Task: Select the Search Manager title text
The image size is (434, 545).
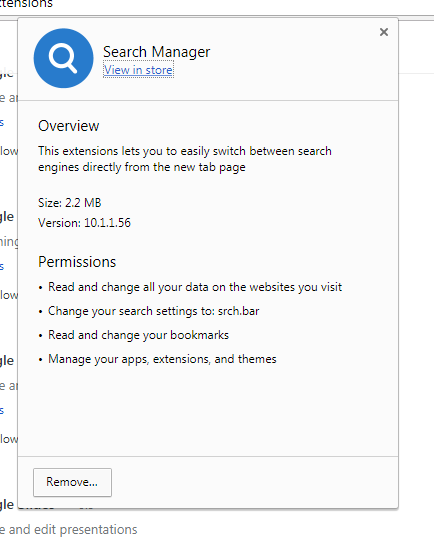Action: 156,52
